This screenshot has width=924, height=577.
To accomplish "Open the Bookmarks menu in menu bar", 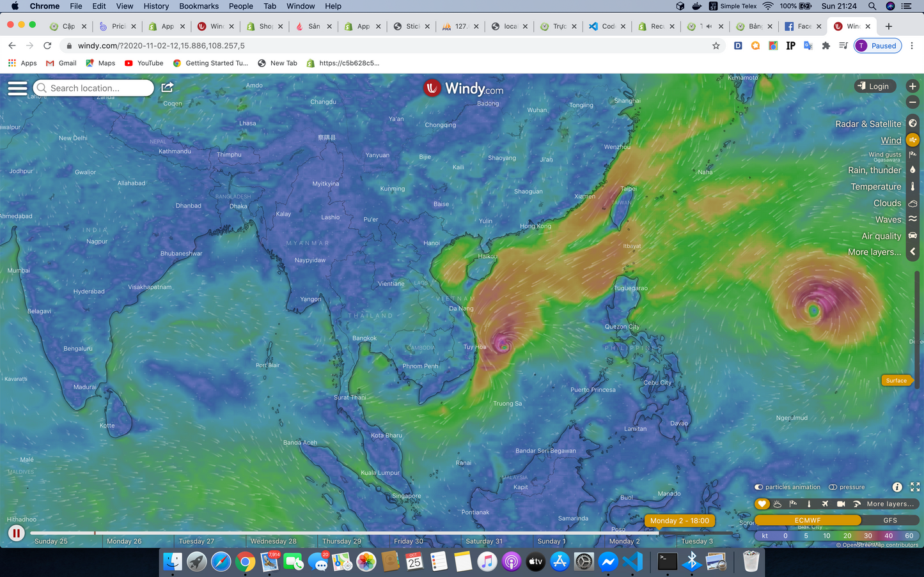I will click(199, 6).
